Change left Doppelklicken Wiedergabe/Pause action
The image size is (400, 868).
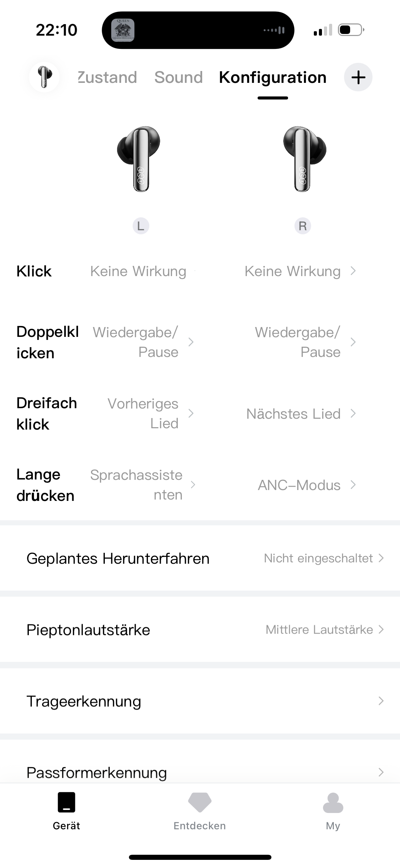pyautogui.click(x=142, y=342)
